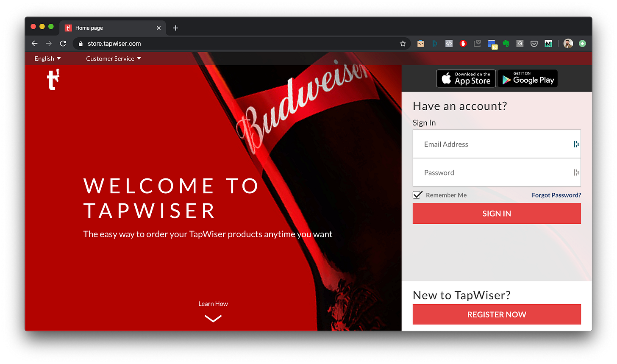
Task: Focus the Password input field
Action: click(x=497, y=172)
